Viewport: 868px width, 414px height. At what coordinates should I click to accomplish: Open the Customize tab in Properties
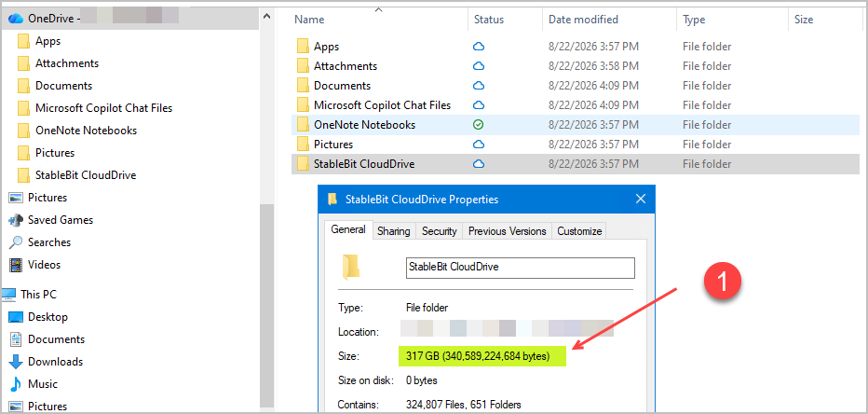(579, 231)
